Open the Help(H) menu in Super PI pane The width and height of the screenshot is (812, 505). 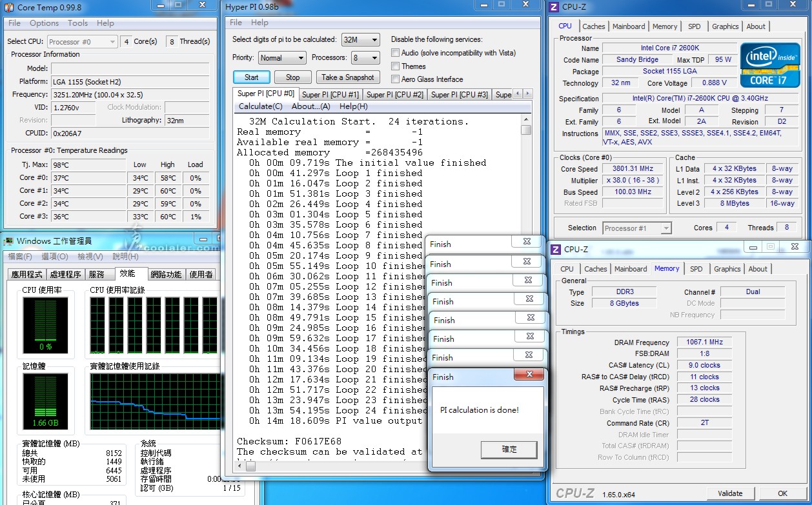click(x=353, y=106)
